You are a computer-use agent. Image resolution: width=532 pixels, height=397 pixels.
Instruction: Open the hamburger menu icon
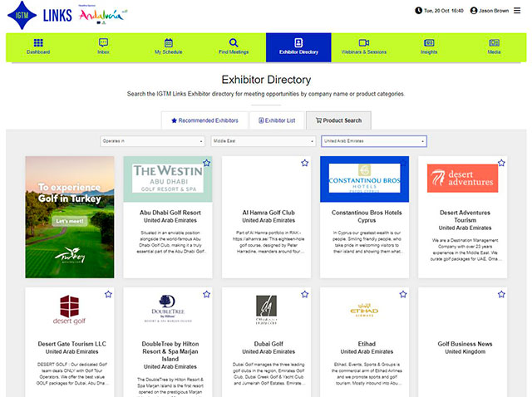click(517, 11)
